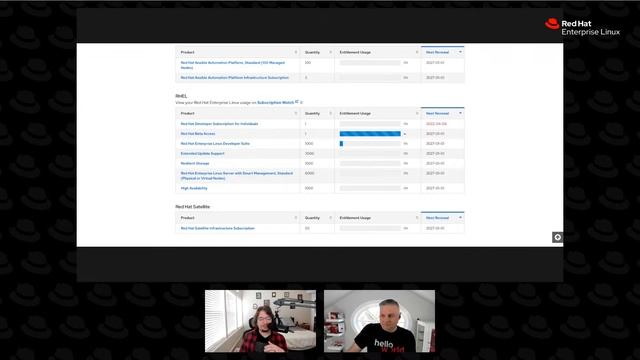This screenshot has width=640, height=360.
Task: Open the High Availability link
Action: [194, 188]
